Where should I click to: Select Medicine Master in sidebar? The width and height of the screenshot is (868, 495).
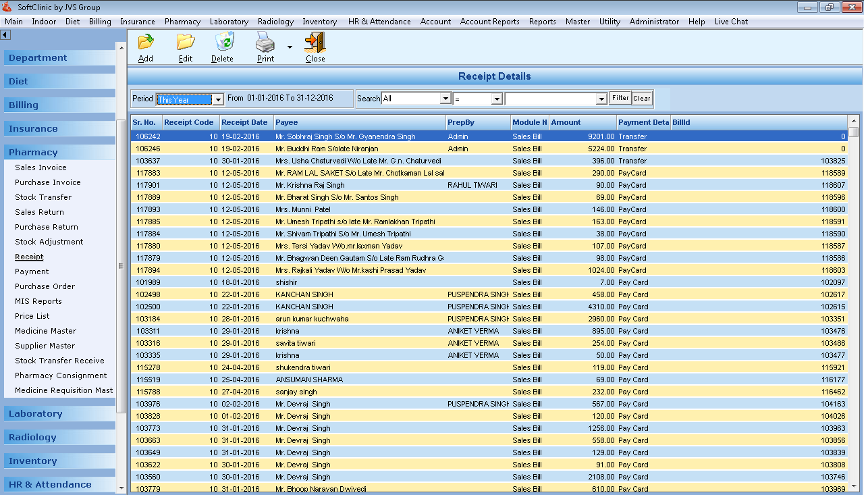tap(46, 331)
